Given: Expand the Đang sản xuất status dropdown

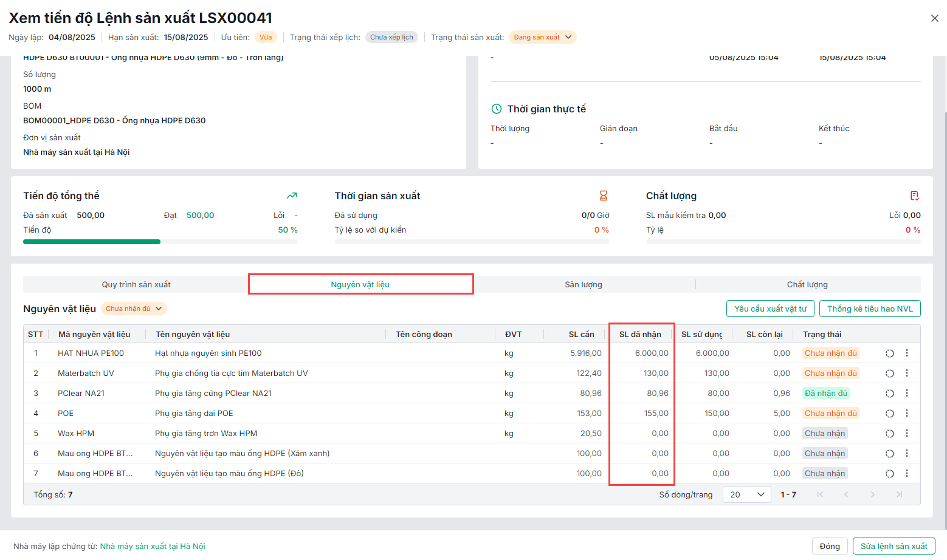Looking at the screenshot, I should (x=542, y=37).
